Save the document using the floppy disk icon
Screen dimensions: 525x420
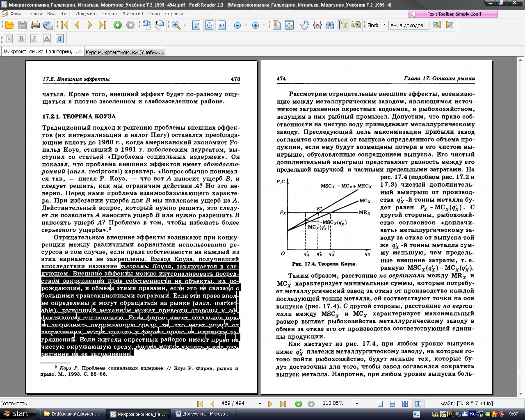pos(22,25)
